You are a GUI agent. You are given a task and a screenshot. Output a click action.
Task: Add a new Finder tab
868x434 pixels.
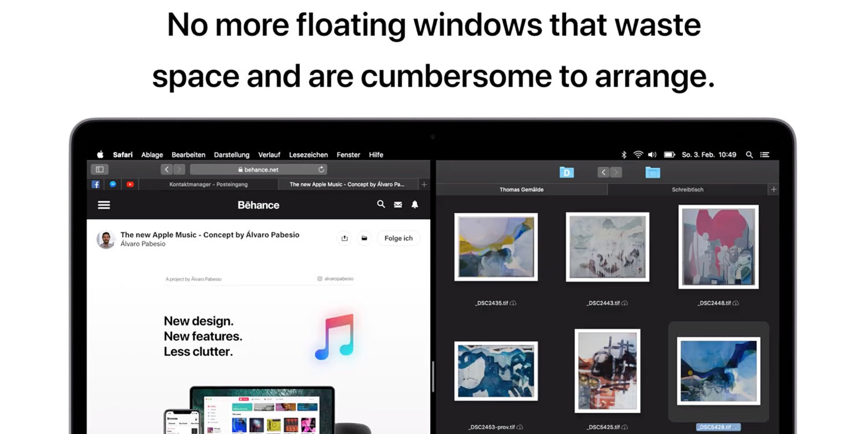coord(774,189)
